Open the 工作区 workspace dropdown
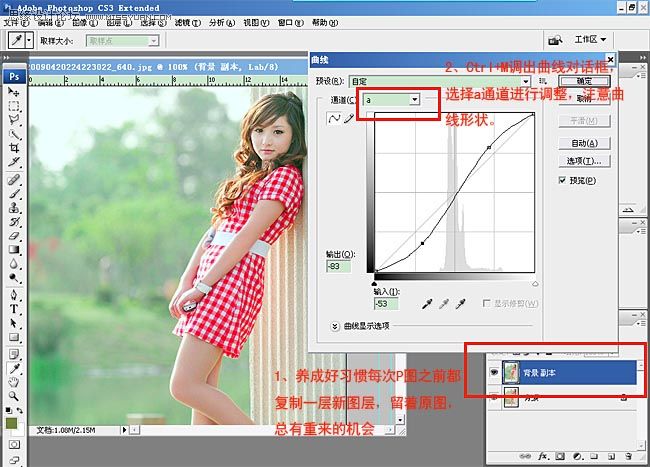Image resolution: width=650 pixels, height=467 pixels. pyautogui.click(x=590, y=40)
